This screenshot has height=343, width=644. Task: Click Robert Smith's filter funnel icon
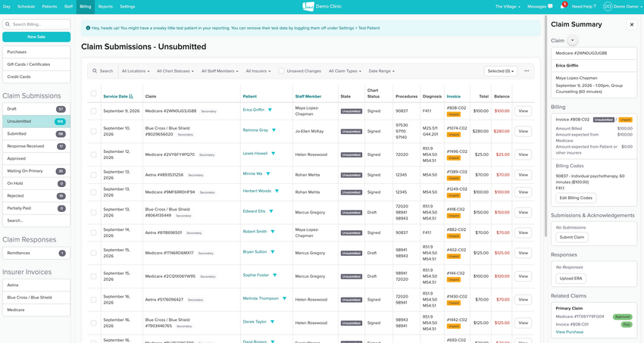tap(273, 232)
